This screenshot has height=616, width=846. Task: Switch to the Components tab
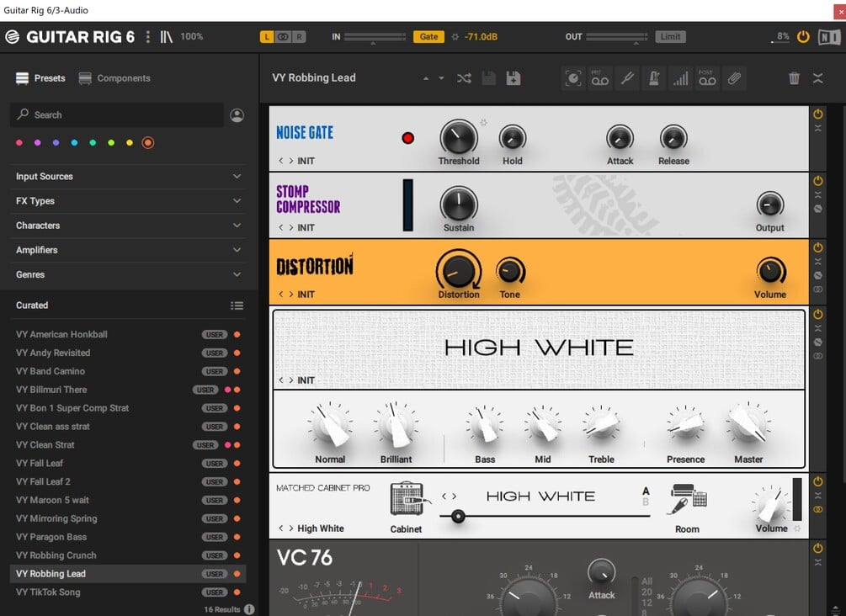[x=114, y=78]
